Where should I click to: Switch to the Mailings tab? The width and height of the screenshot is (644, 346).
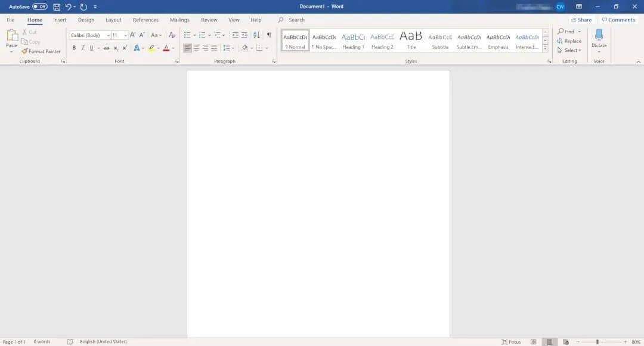179,20
